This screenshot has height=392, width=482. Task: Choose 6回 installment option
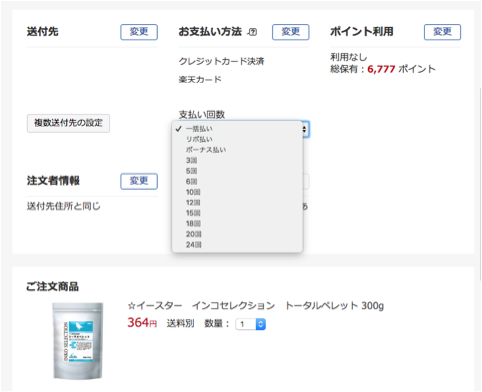(x=237, y=182)
